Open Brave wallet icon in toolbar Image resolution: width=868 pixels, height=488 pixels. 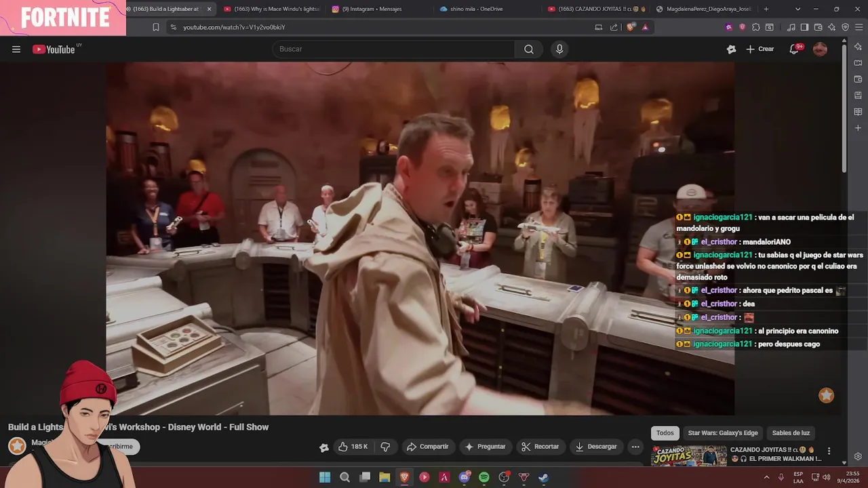pos(818,27)
